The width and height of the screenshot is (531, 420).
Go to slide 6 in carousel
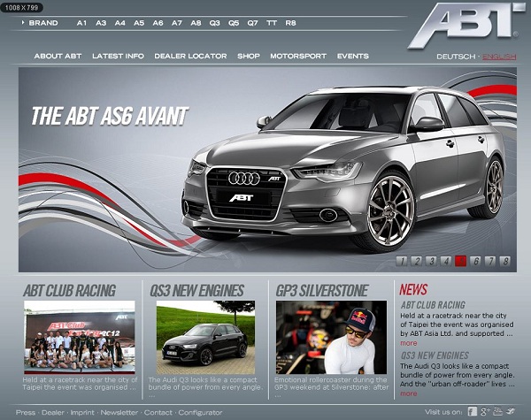475,261
